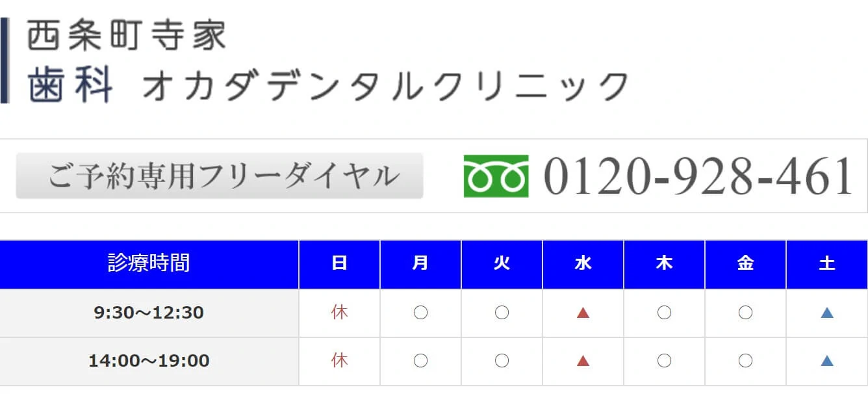Screen dimensions: 868x394
Task: Select the 日 column header
Action: point(339,263)
